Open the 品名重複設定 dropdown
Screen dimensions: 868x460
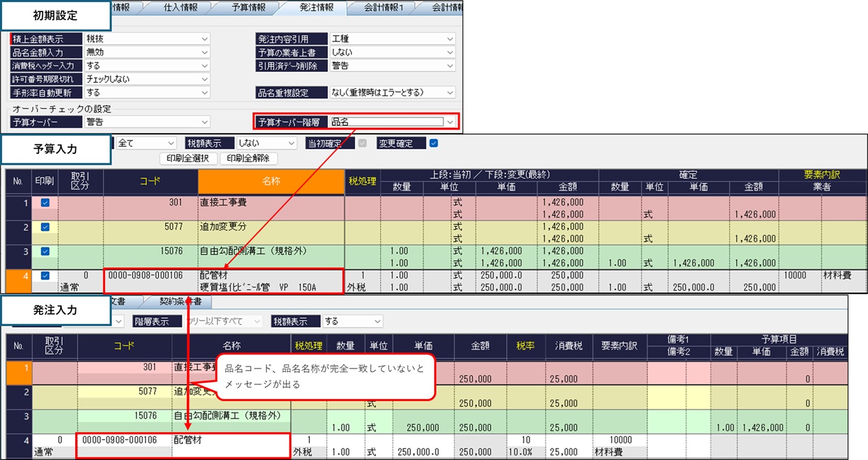pos(450,93)
